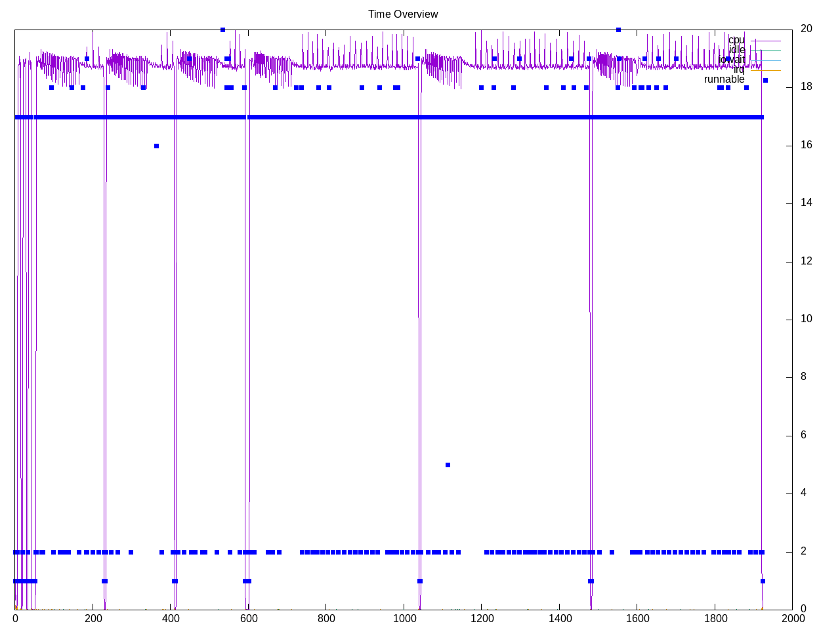Click the green idle legend line sample

pos(766,51)
